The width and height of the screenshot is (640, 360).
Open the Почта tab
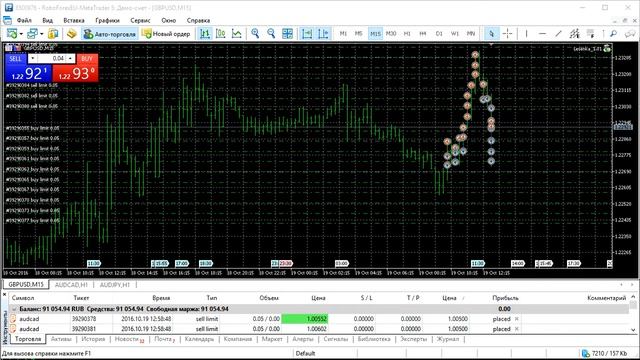(164, 339)
